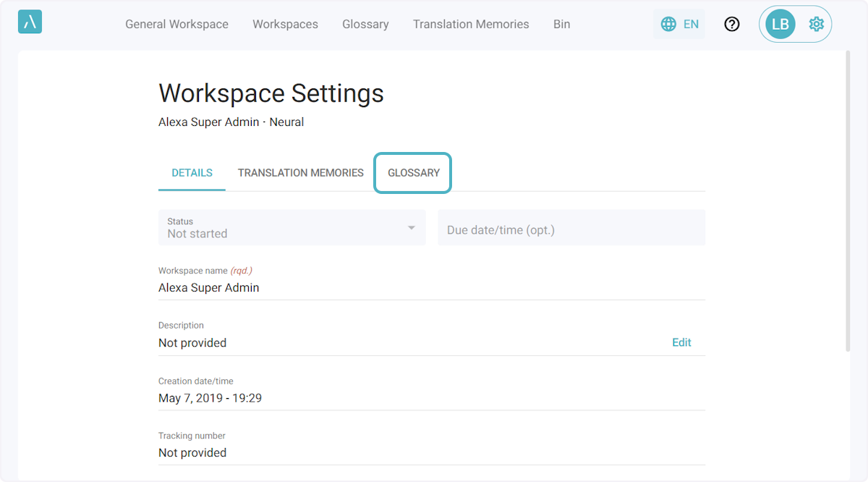The image size is (868, 482).
Task: Click the app logo in the header
Action: pyautogui.click(x=30, y=22)
